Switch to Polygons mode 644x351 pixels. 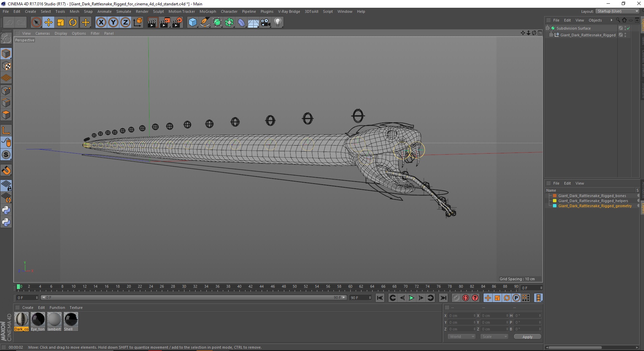pyautogui.click(x=6, y=115)
